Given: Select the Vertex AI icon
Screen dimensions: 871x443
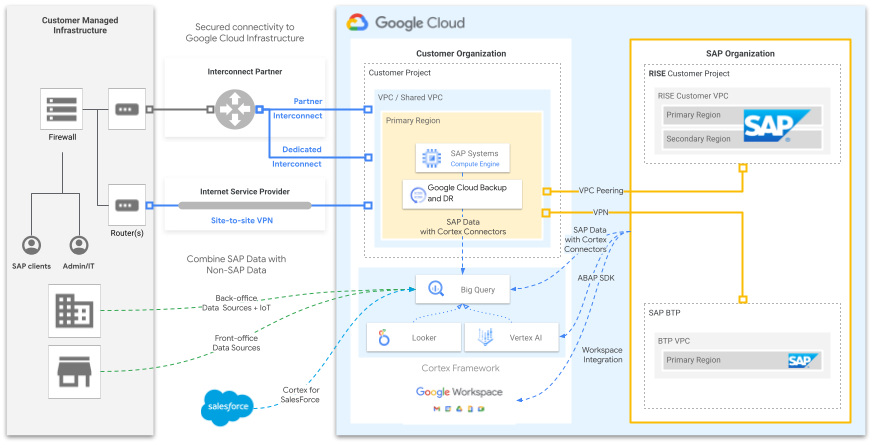Looking at the screenshot, I should (488, 338).
